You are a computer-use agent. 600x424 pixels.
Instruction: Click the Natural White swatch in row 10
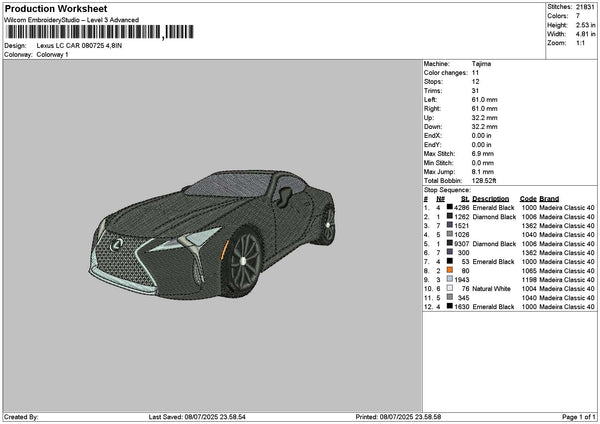click(x=450, y=288)
